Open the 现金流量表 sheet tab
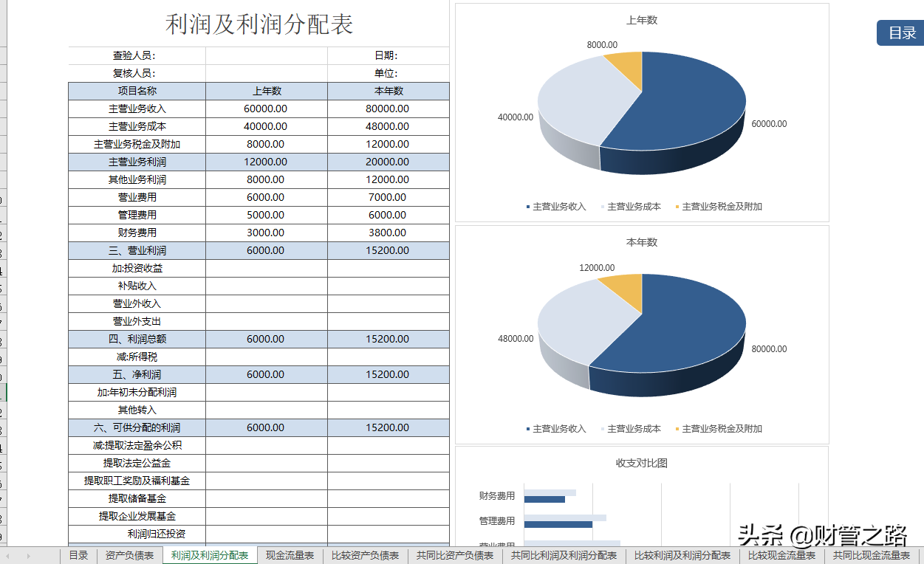 [x=290, y=556]
